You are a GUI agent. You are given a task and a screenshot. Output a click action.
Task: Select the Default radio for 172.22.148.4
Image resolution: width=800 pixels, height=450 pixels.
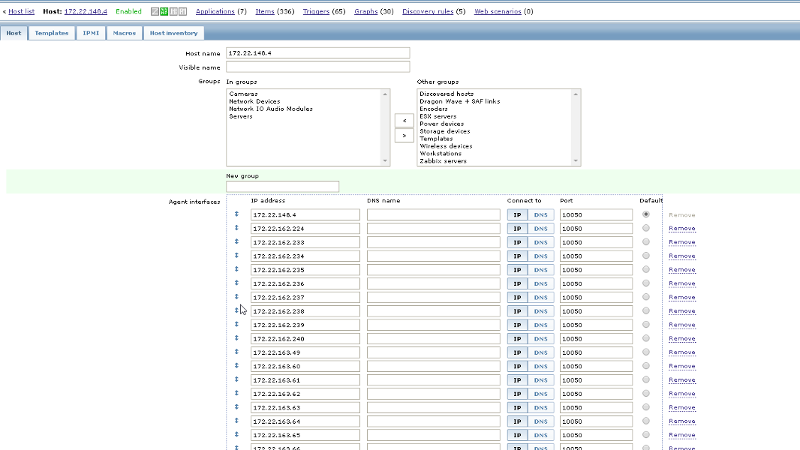(x=645, y=214)
